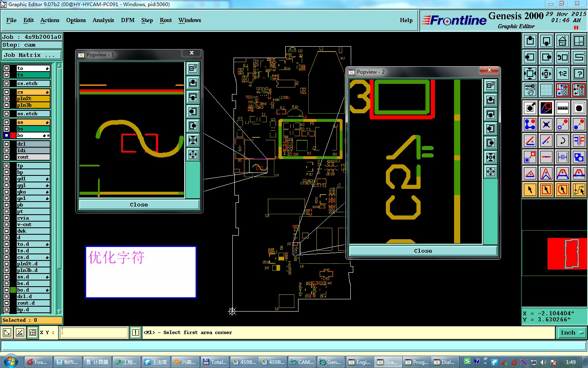Toggle the 'bo' layer checkbox
This screenshot has height=368, width=588.
pyautogui.click(x=7, y=135)
